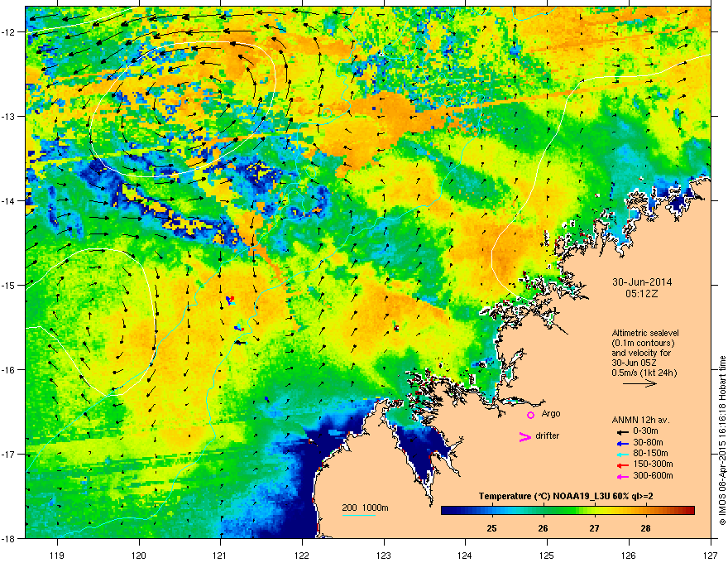Click the 'Argo' legend label

[x=551, y=413]
